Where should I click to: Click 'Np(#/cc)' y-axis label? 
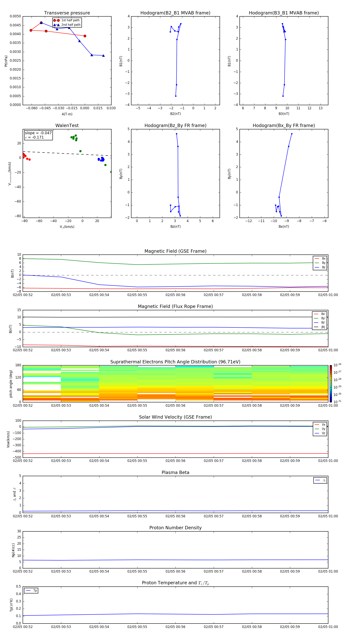tap(13, 550)
